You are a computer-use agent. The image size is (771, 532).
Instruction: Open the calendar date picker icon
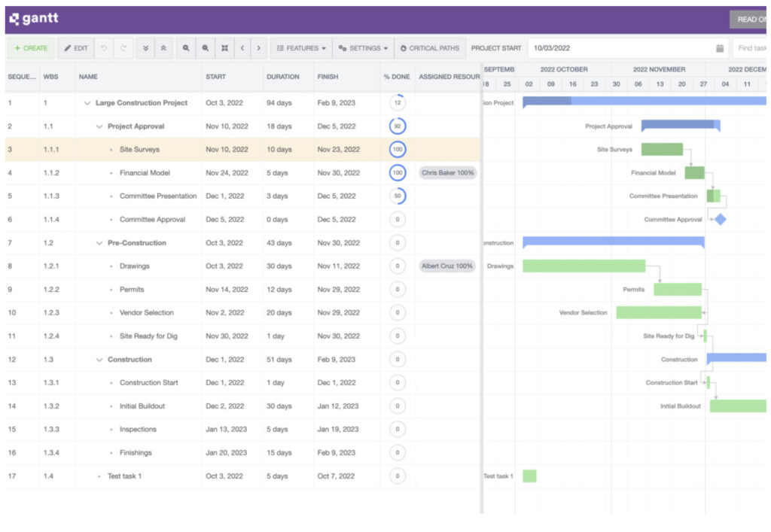coord(719,48)
